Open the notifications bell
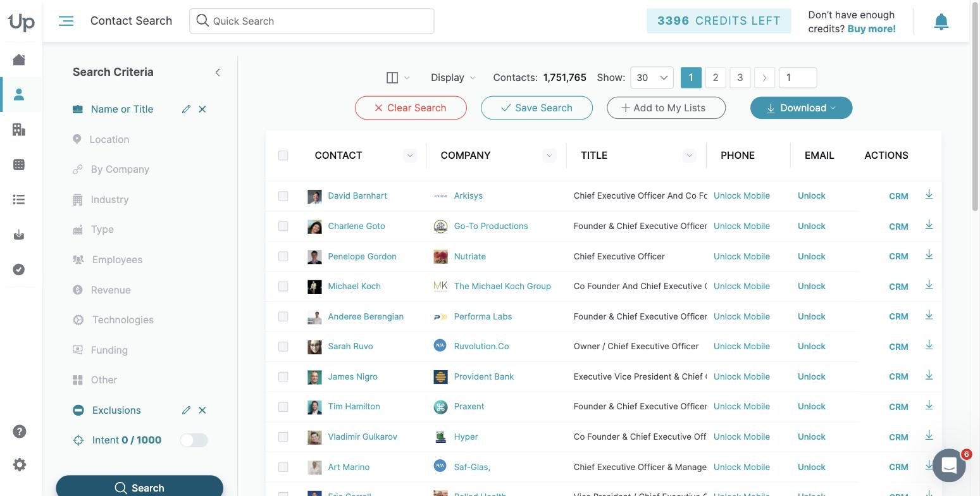 tap(941, 22)
